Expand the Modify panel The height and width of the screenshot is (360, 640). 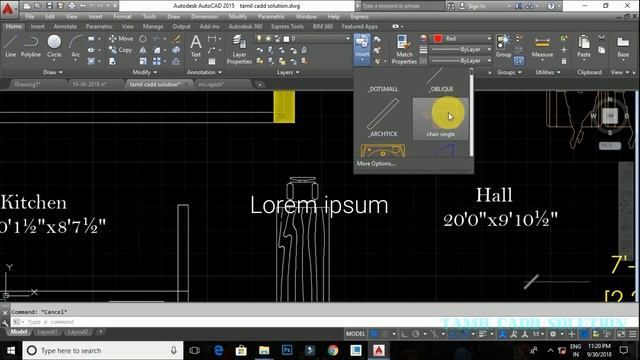pyautogui.click(x=144, y=72)
